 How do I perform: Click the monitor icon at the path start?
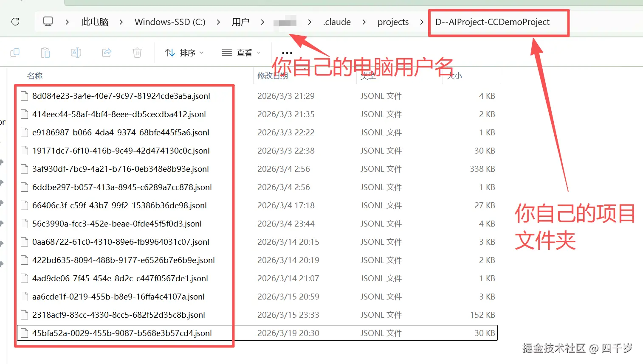(48, 21)
